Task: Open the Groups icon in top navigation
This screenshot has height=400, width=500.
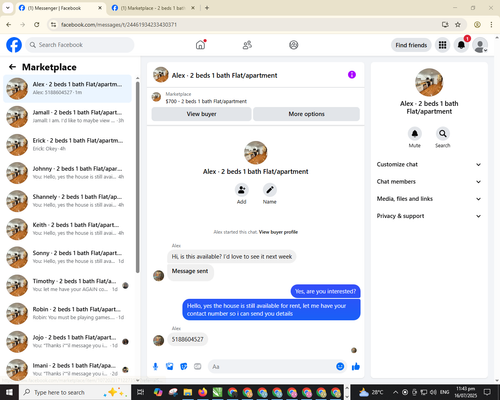Action: [x=294, y=45]
